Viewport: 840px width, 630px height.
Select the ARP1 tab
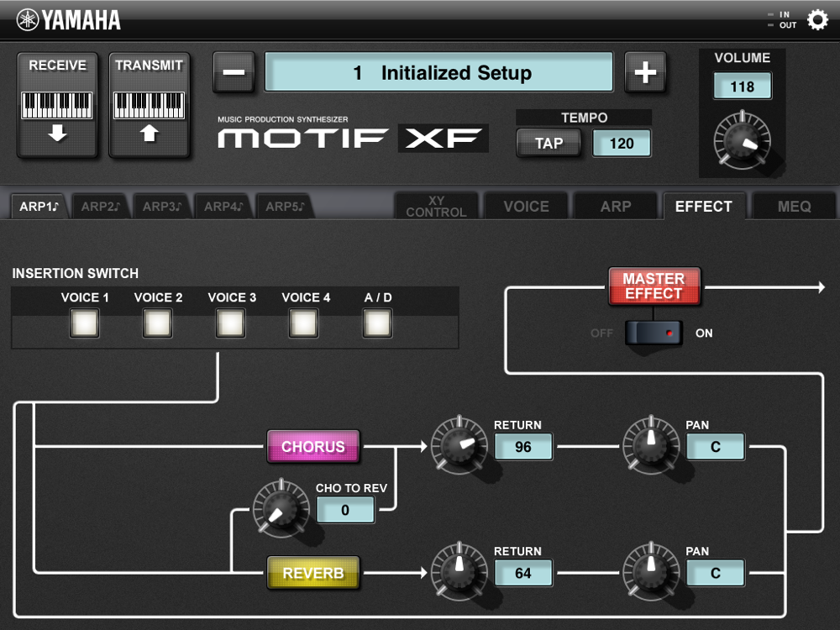tap(39, 207)
